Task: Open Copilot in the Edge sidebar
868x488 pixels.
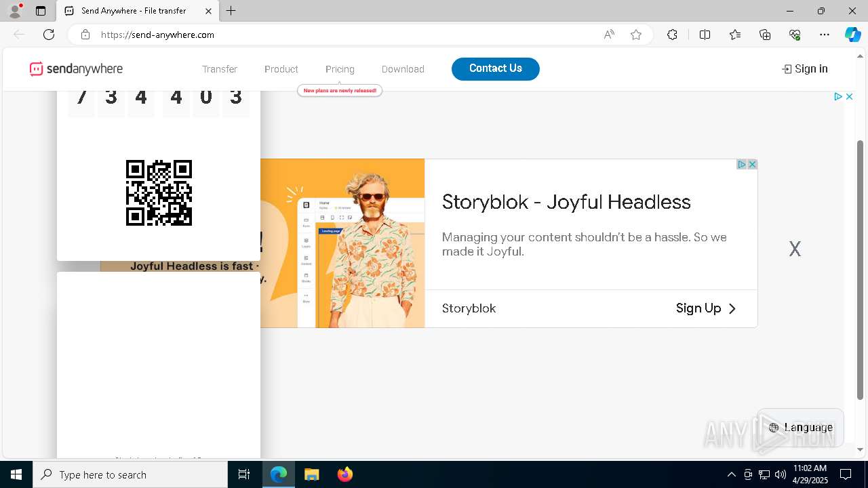Action: (852, 35)
